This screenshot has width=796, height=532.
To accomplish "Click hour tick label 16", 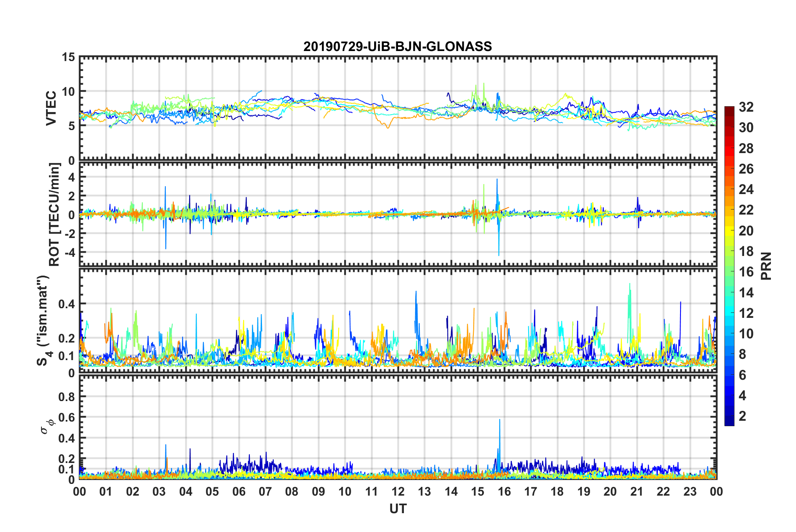I will (504, 491).
